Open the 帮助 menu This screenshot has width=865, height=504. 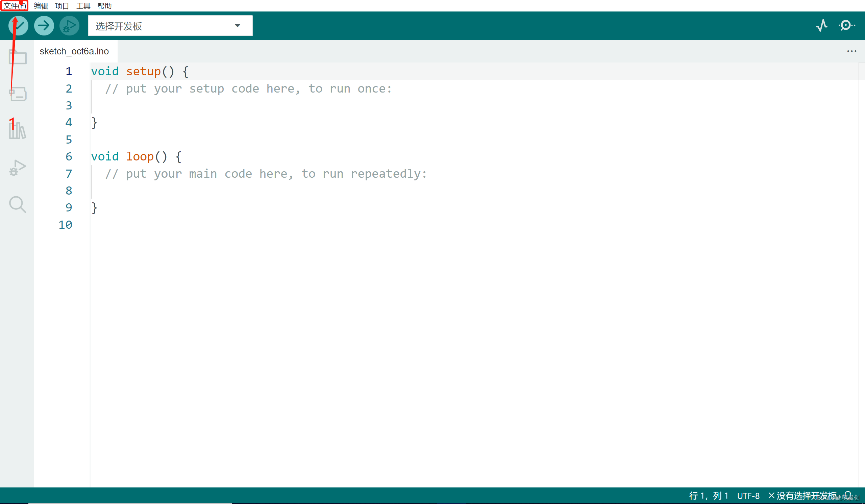pyautogui.click(x=104, y=6)
